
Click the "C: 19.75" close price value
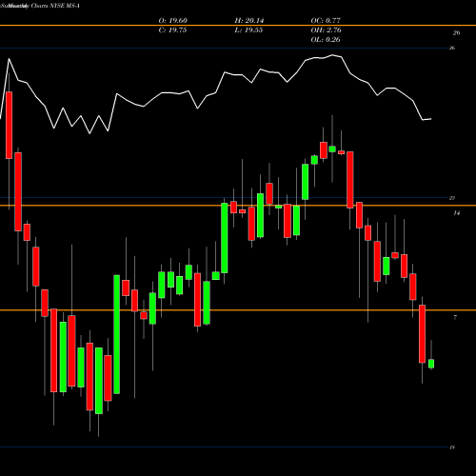click(172, 30)
